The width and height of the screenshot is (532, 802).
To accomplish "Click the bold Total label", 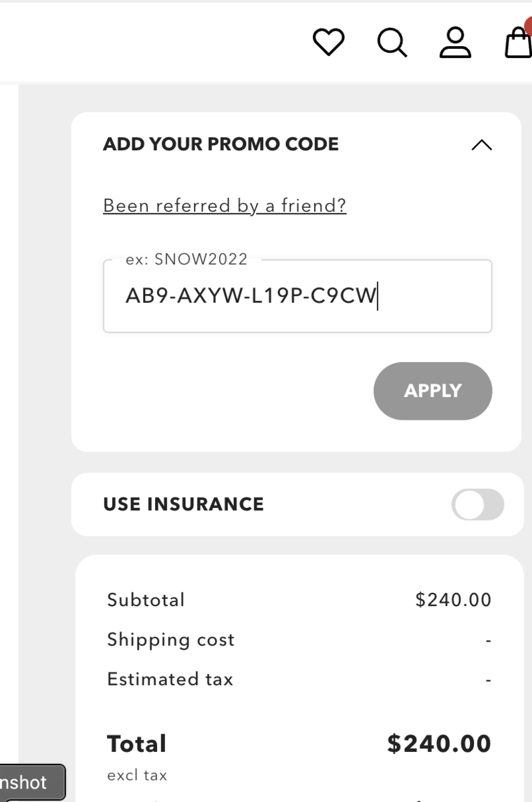I will [x=136, y=744].
